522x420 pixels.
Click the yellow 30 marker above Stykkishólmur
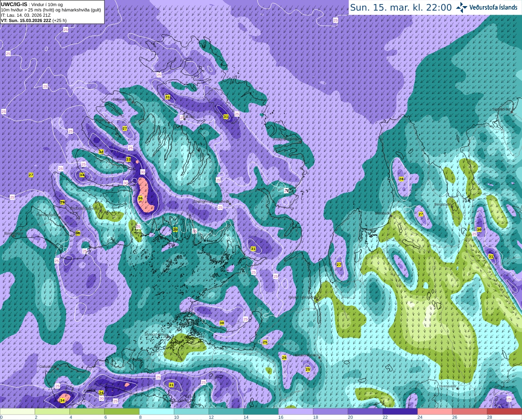(x=222, y=323)
